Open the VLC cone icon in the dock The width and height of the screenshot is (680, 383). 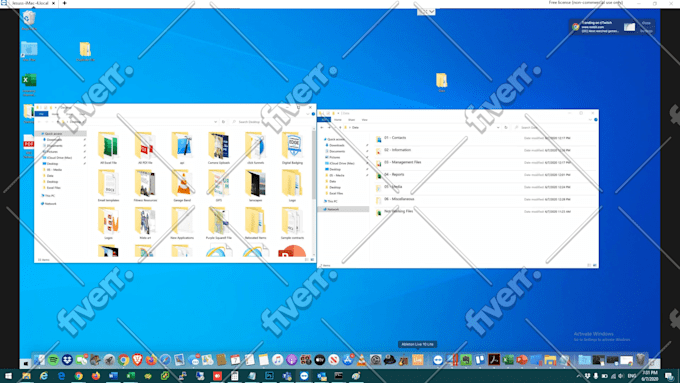point(361,360)
